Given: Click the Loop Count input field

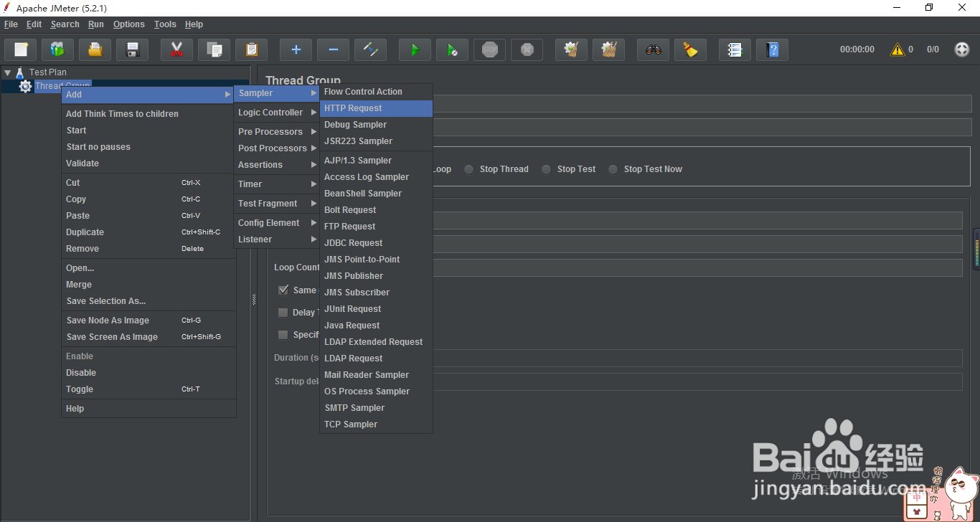Looking at the screenshot, I should coord(697,267).
